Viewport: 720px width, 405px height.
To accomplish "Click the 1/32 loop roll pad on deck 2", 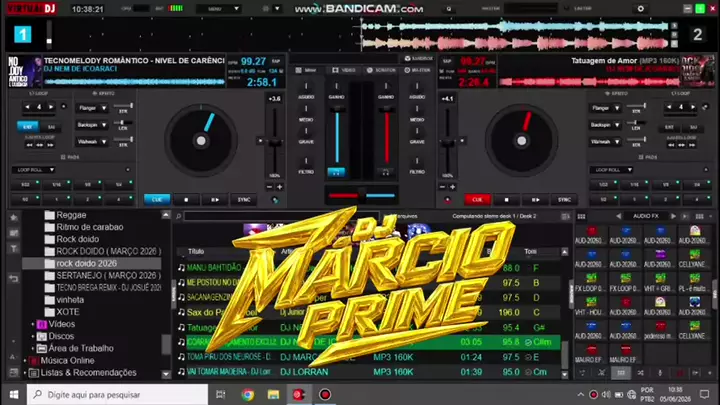I will [x=603, y=185].
